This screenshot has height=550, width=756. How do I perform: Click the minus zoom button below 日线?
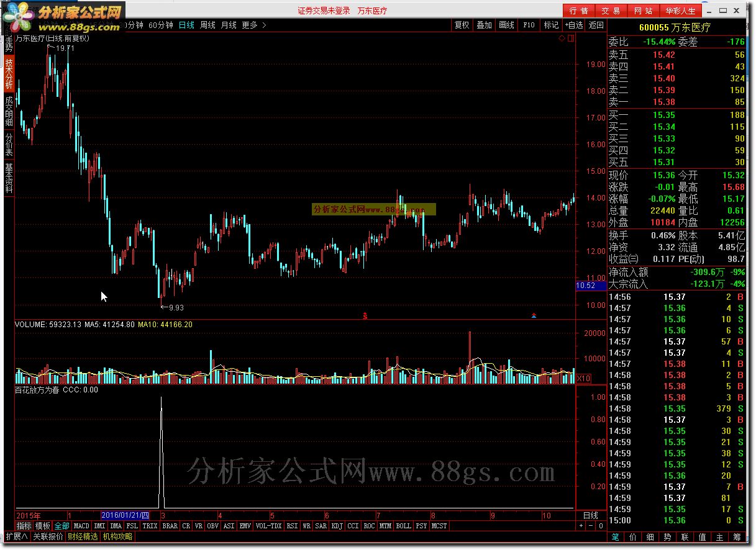(x=591, y=526)
